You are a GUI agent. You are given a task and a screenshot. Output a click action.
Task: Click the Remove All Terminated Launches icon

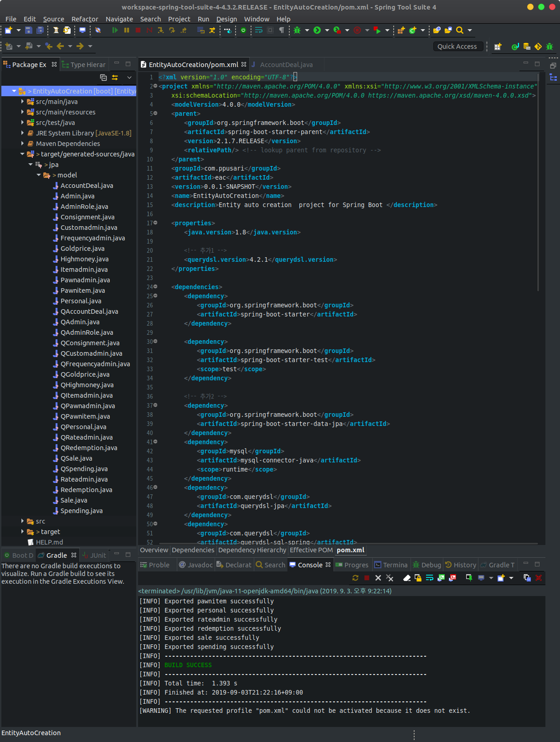390,578
